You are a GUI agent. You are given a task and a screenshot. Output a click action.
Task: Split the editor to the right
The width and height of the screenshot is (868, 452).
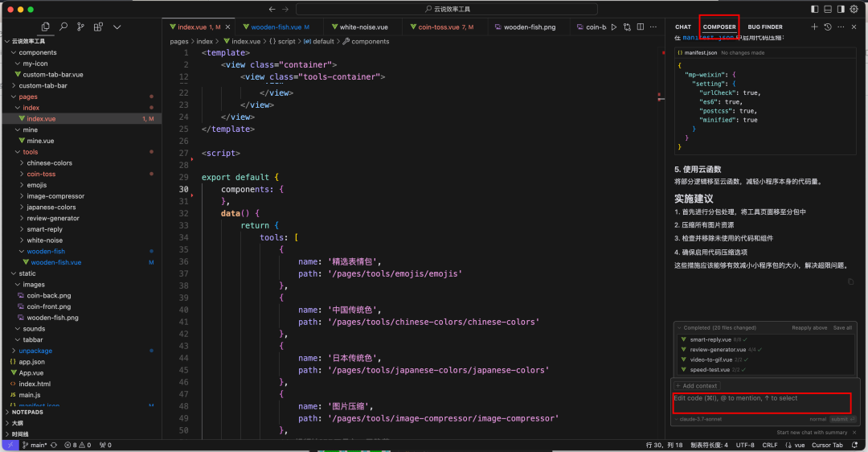pos(641,27)
